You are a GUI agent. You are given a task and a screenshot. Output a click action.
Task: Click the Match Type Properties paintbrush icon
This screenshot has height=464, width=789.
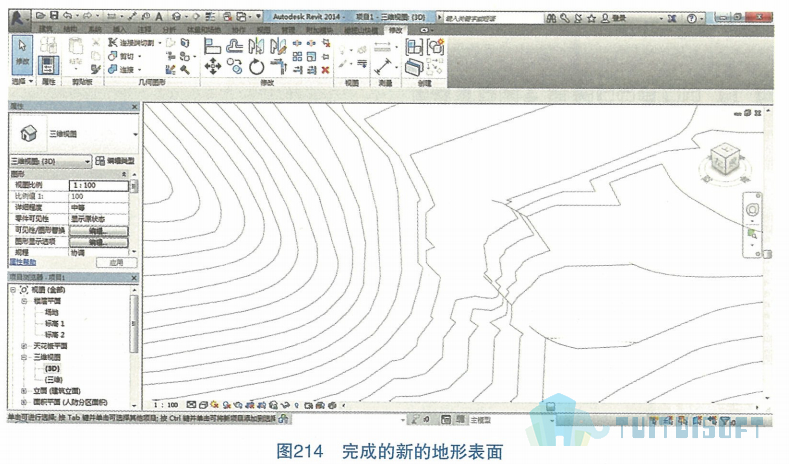tap(96, 69)
